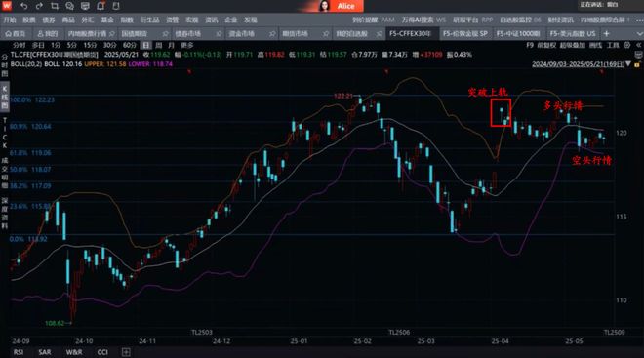
Task: Add a new page tab with plus
Action: 606,34
